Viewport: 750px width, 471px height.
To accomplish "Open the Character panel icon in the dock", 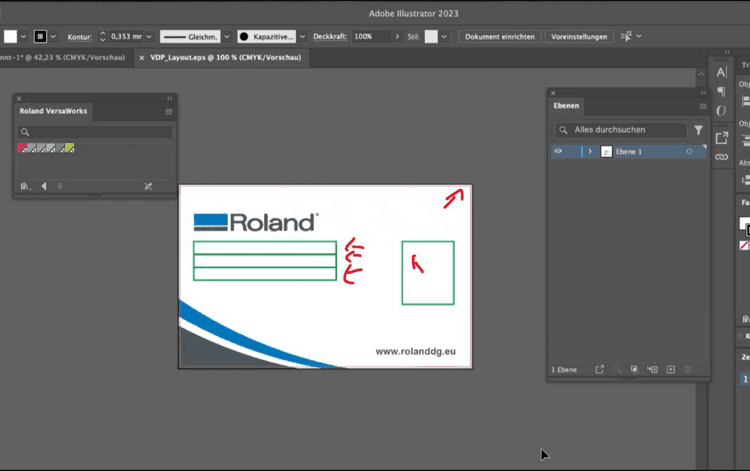I will (x=722, y=72).
